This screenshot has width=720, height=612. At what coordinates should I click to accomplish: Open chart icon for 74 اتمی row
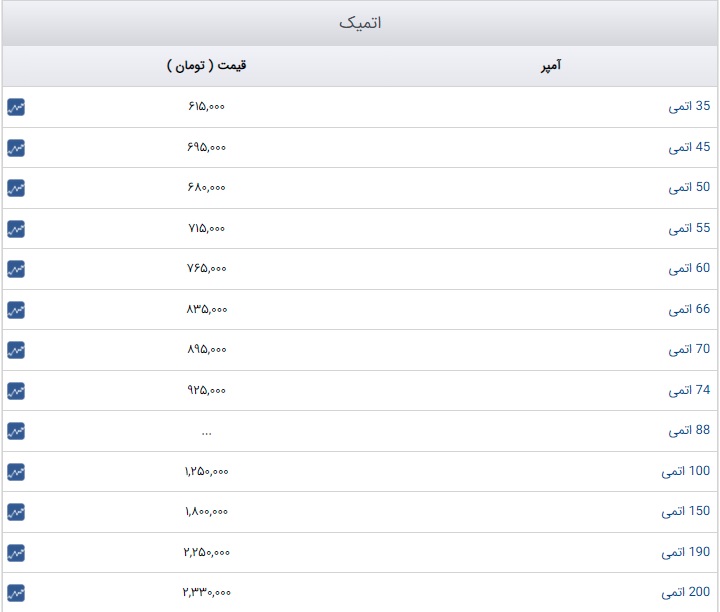click(x=16, y=391)
